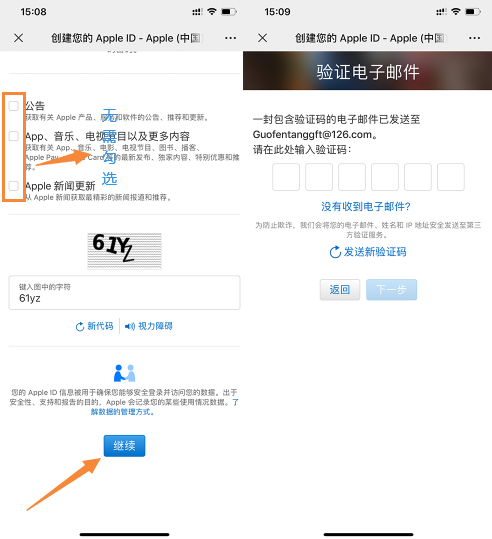Open the 没有收到电子邮件? link
492x539 pixels.
[366, 207]
